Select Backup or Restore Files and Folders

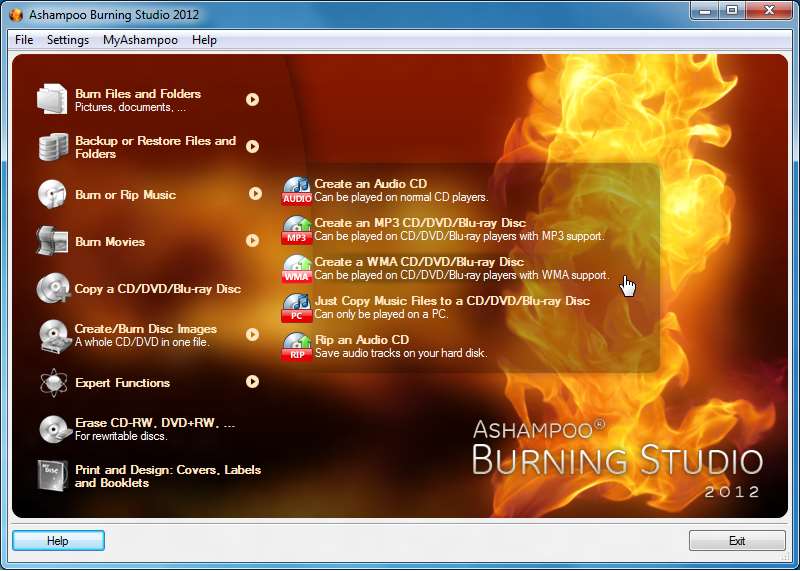pyautogui.click(x=156, y=147)
